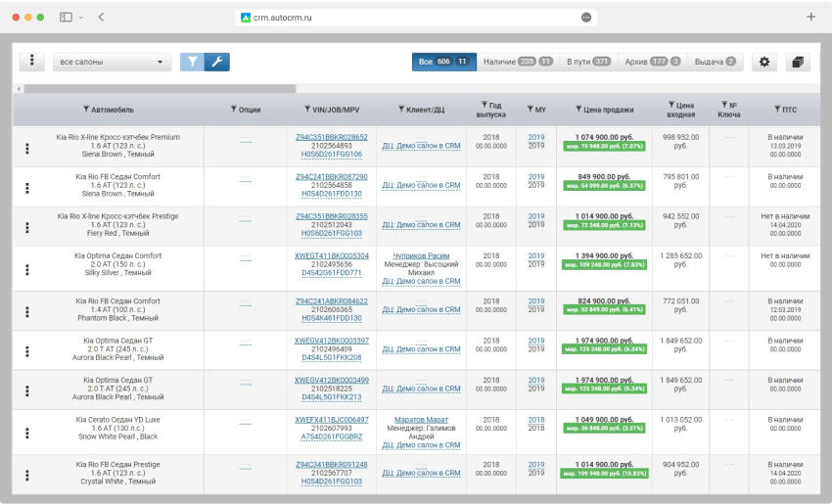Click the wrench settings tool button
This screenshot has height=504, width=832.
tap(216, 62)
